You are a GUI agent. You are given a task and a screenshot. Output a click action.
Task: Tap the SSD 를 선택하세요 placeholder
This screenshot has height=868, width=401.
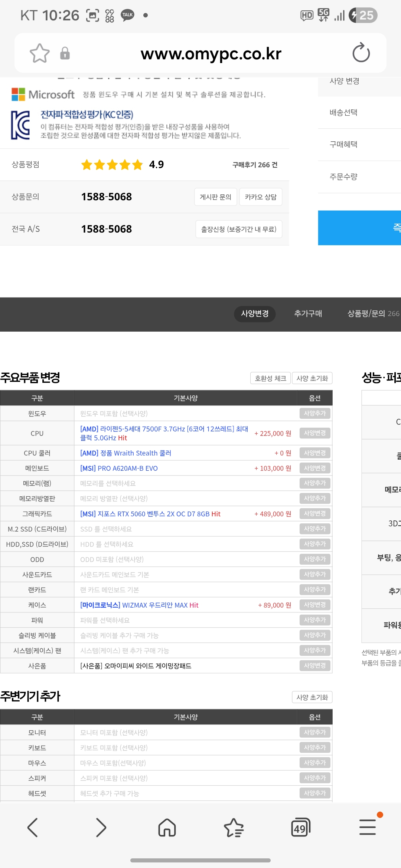[x=106, y=529]
